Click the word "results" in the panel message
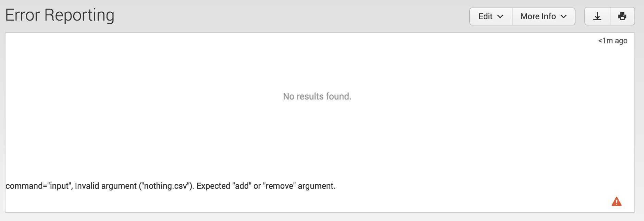Viewport: 644px width, 221px height. 310,96
